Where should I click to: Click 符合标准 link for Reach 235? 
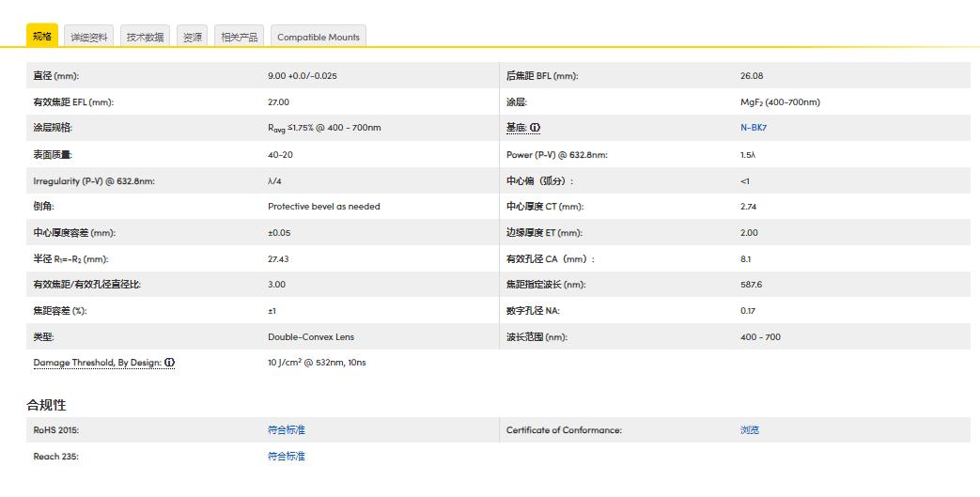tap(287, 457)
